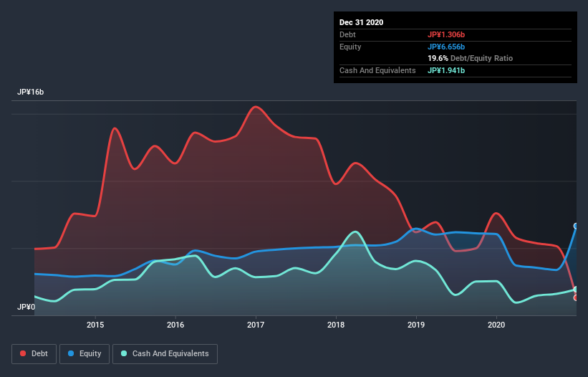Image resolution: width=588 pixels, height=377 pixels.
Task: Click the 2020 x-axis label
Action: (496, 325)
